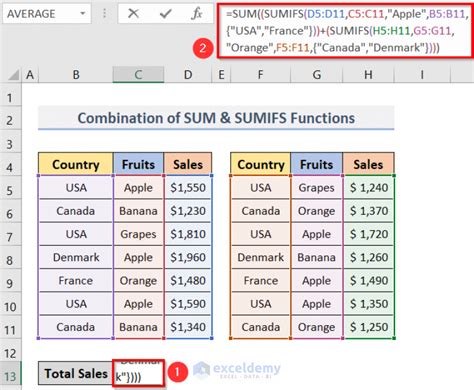
Task: Select cell with $1,550
Action: click(x=188, y=188)
